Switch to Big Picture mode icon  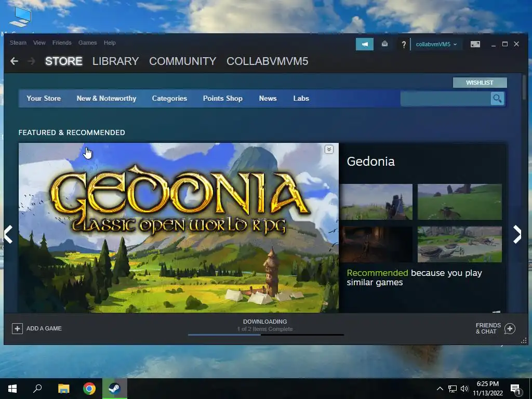(x=475, y=44)
